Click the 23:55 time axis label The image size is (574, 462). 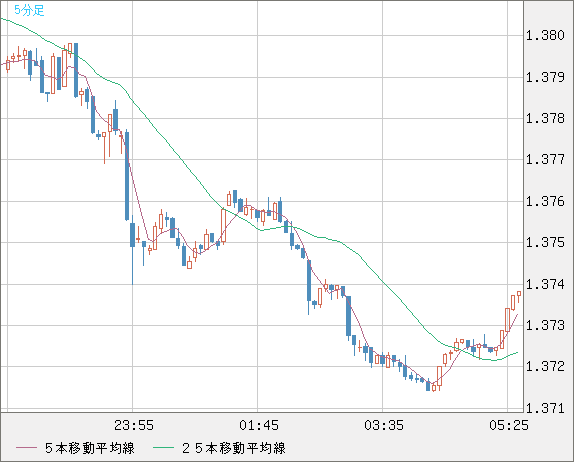(134, 425)
